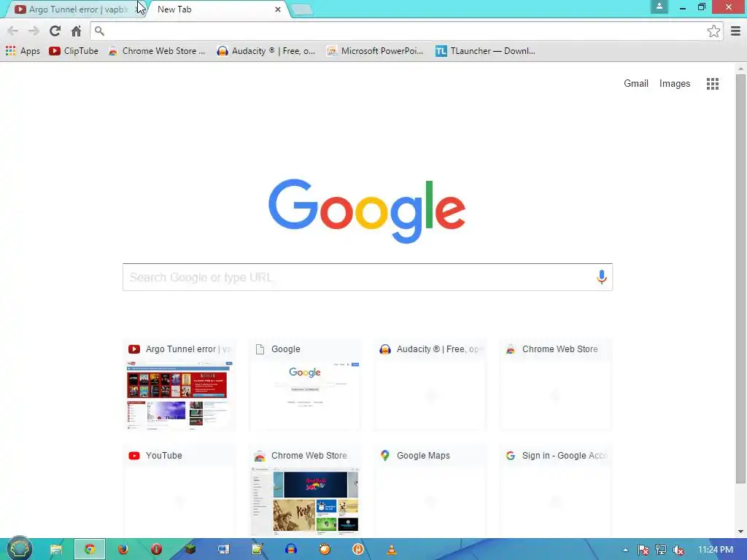Open the home page via the house icon
Image resolution: width=747 pixels, height=560 pixels.
(76, 31)
